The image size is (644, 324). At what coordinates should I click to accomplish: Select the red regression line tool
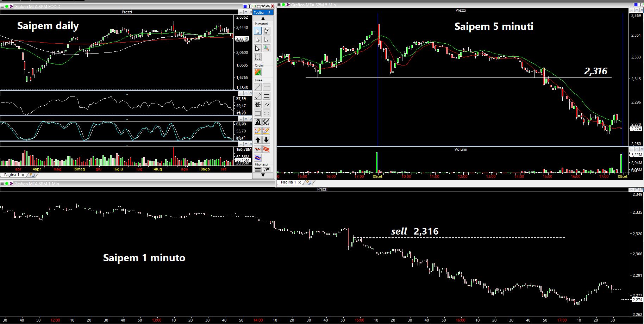point(258,149)
